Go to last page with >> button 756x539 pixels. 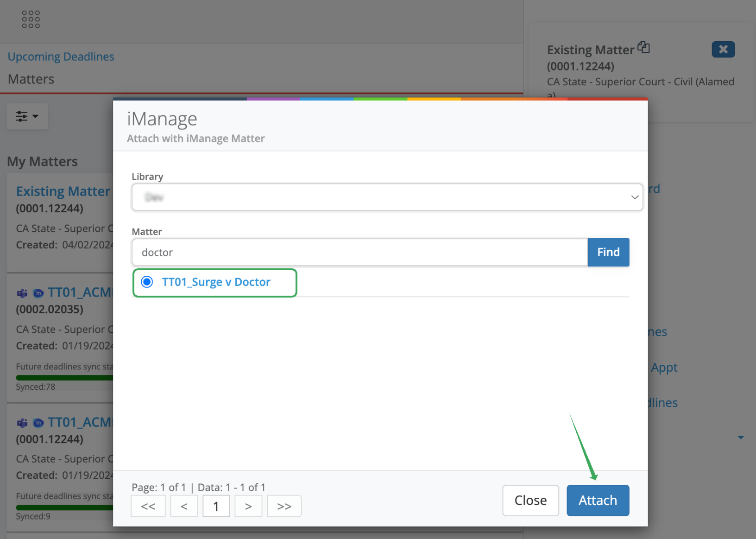pyautogui.click(x=284, y=506)
